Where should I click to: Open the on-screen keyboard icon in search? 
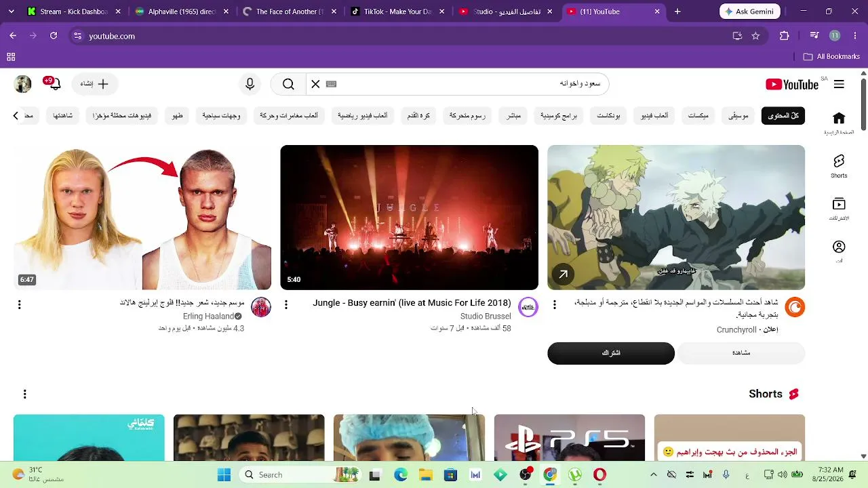click(x=332, y=84)
